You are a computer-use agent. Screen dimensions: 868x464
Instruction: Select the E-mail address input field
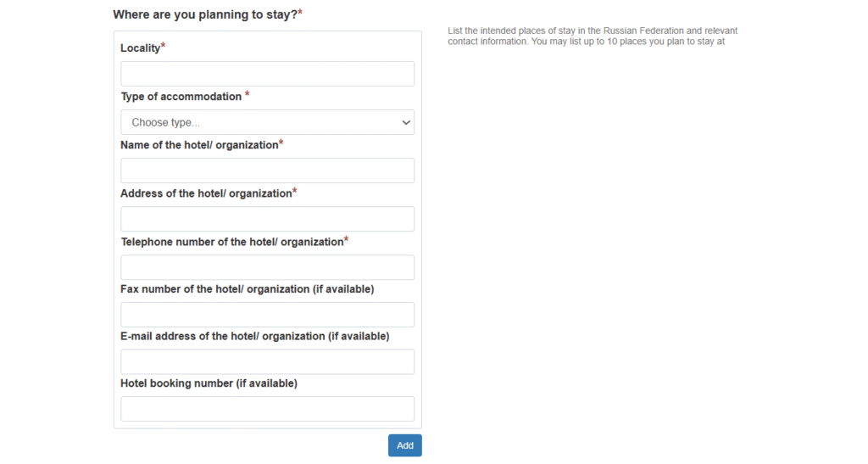click(267, 361)
